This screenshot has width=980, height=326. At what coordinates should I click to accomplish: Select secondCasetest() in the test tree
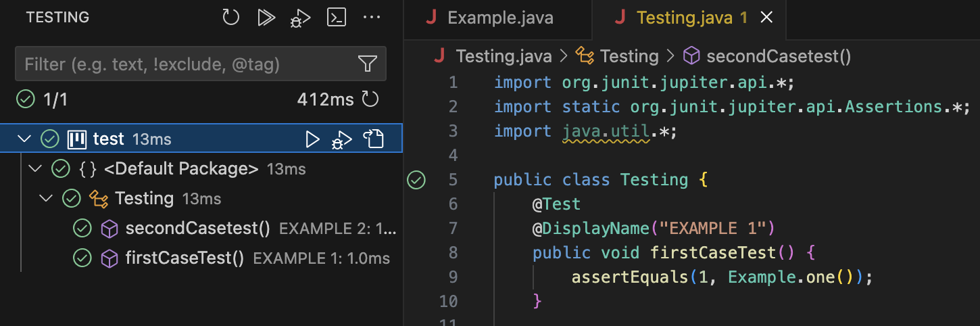197,229
